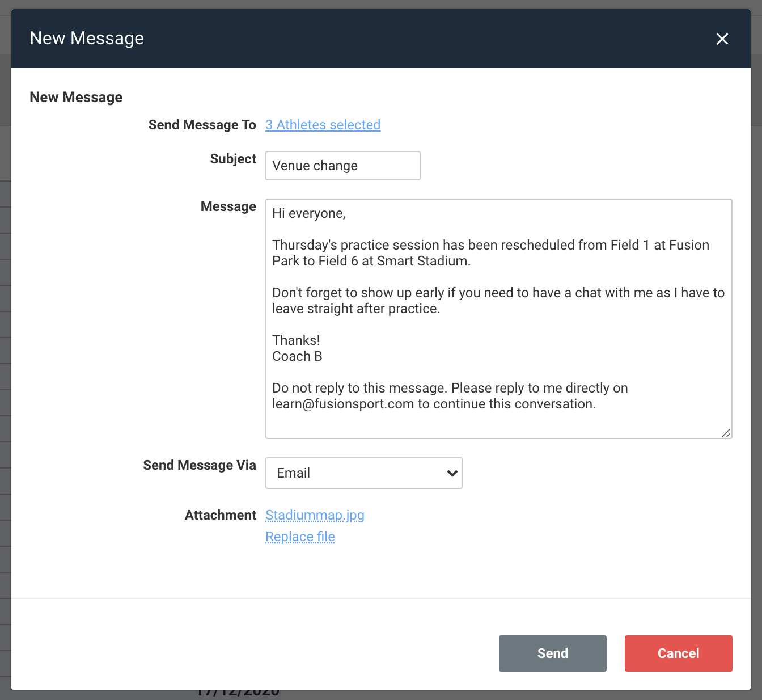Click the New Message dialog heading

(86, 37)
